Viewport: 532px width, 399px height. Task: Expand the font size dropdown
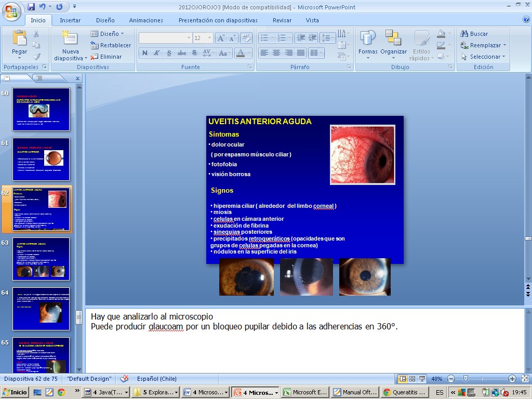pyautogui.click(x=209, y=38)
